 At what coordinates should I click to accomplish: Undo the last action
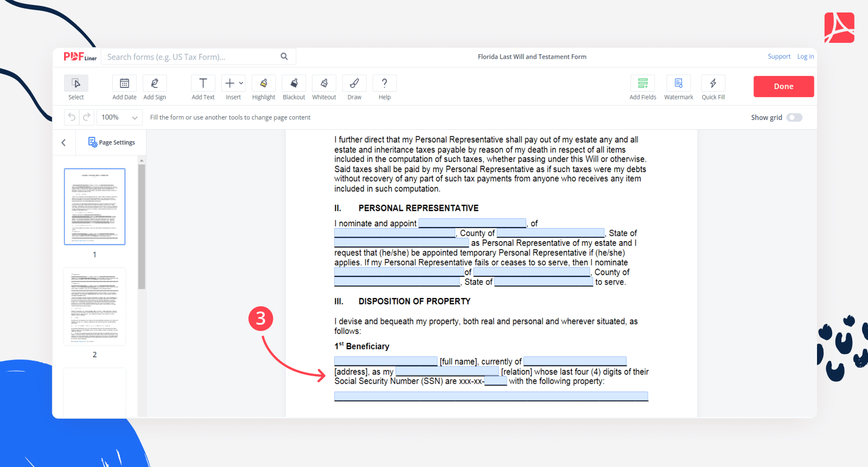[72, 117]
